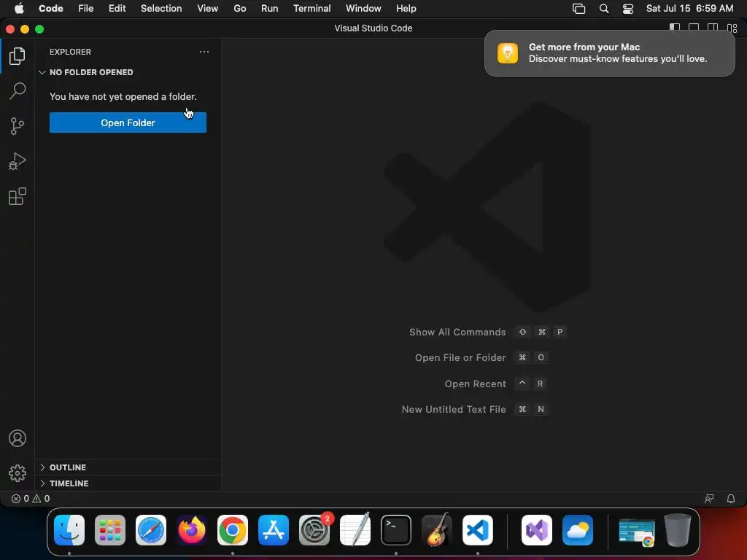The width and height of the screenshot is (747, 560).
Task: Launch Google Chrome from the Dock
Action: (x=233, y=530)
